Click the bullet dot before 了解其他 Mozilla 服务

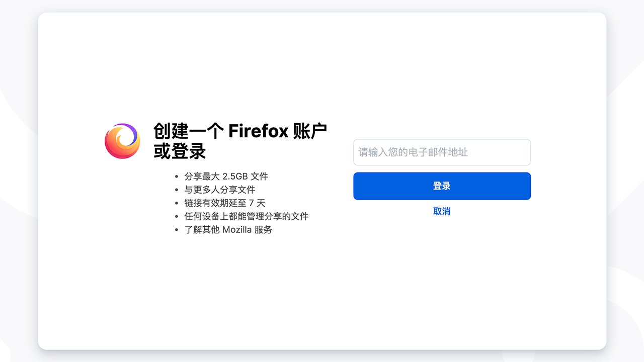176,230
